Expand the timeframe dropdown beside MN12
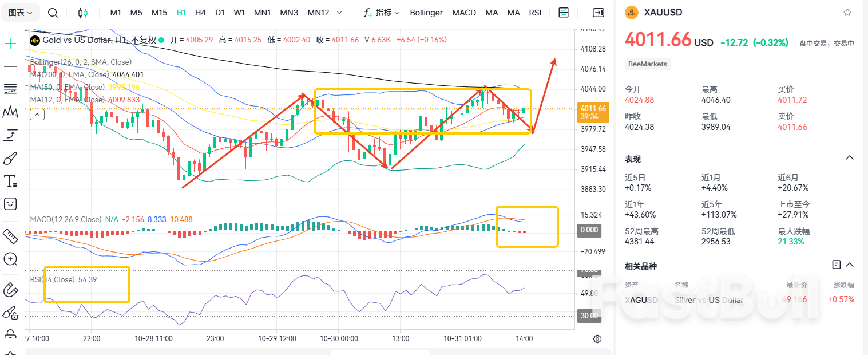 pos(338,12)
